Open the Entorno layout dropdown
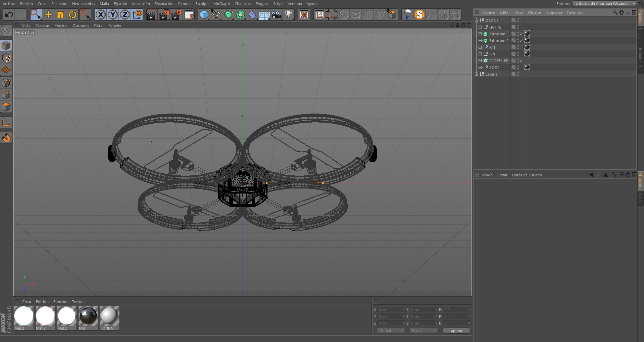Viewport: 644px width, 342px height. click(605, 3)
